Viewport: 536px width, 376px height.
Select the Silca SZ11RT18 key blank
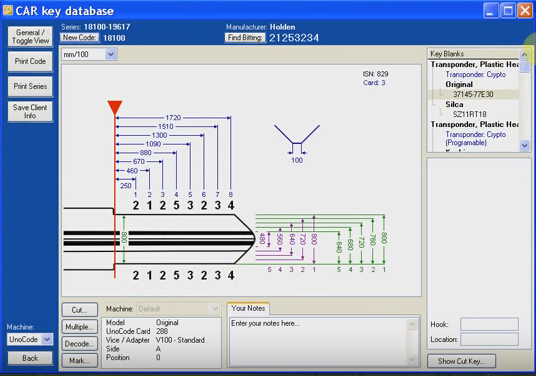click(469, 114)
